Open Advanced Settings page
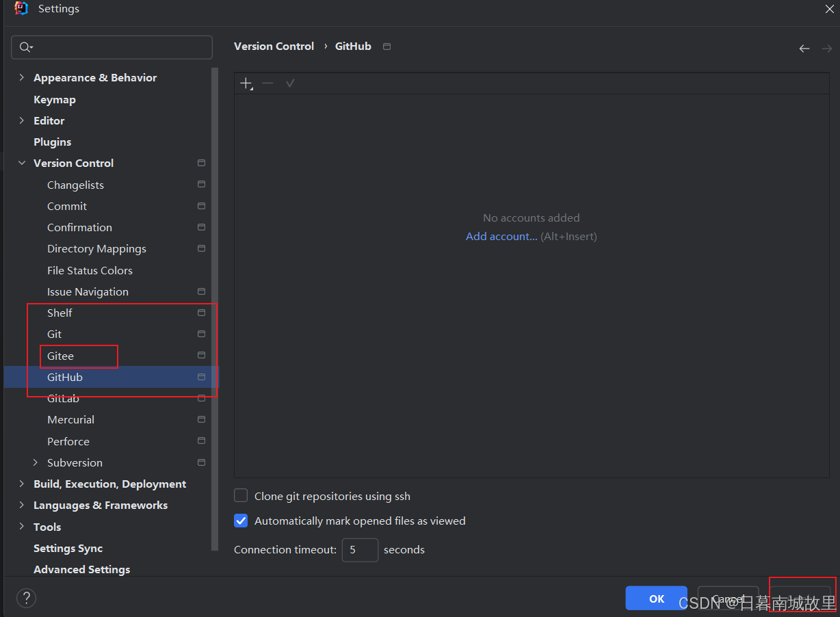Viewport: 840px width, 617px height. pos(82,569)
